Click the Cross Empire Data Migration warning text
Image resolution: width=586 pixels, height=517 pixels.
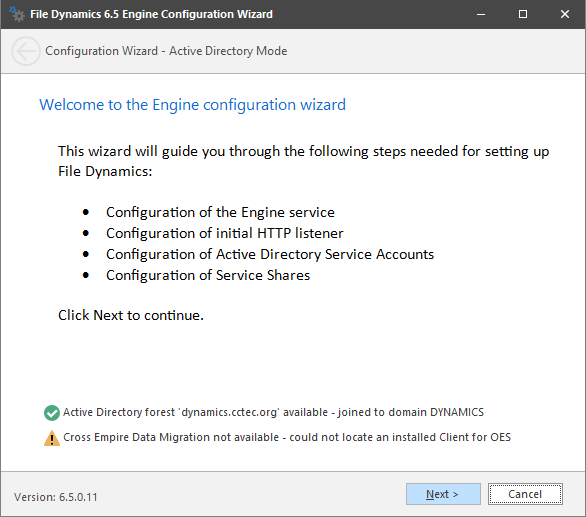click(287, 437)
